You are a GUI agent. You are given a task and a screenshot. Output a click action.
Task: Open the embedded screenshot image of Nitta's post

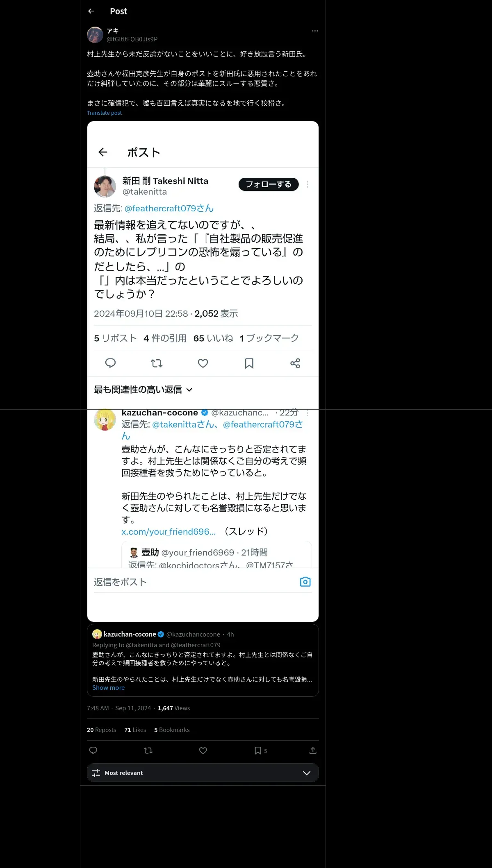pyautogui.click(x=203, y=371)
